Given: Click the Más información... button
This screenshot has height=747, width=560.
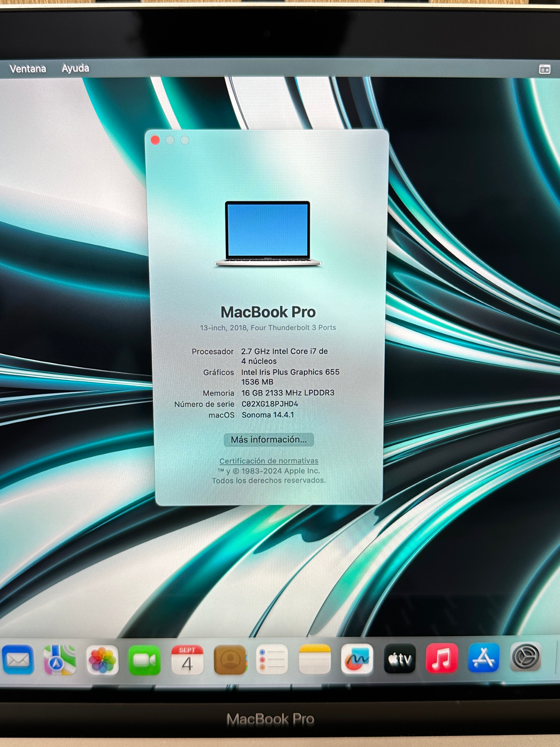Looking at the screenshot, I should 269,440.
